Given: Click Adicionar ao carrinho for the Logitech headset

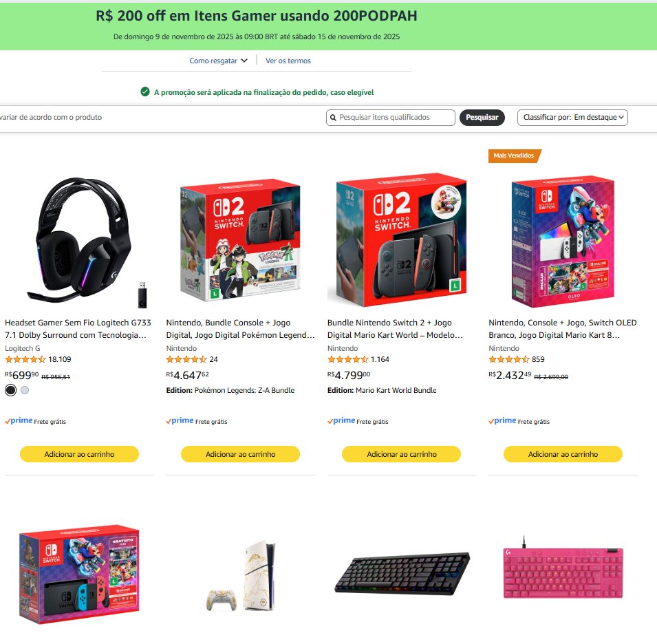Looking at the screenshot, I should (x=79, y=454).
